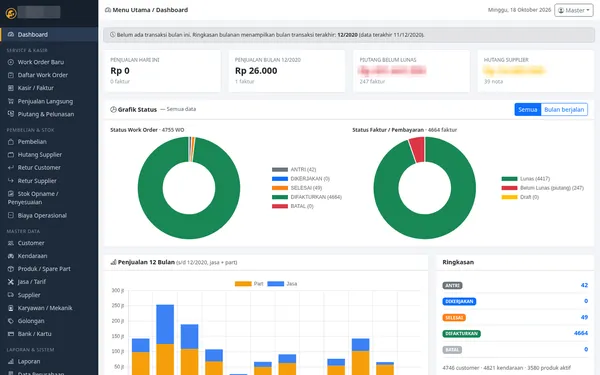Click the user avatar icon beside Master

tap(561, 10)
